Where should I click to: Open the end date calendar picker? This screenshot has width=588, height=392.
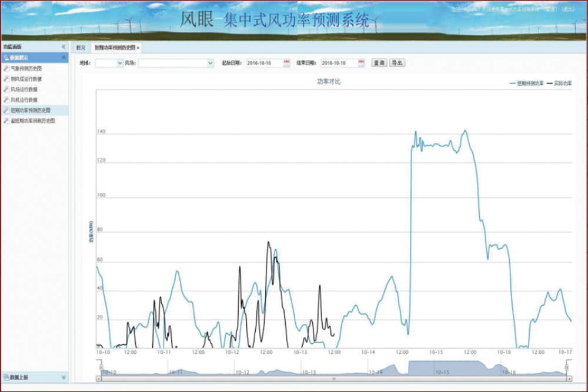click(362, 63)
